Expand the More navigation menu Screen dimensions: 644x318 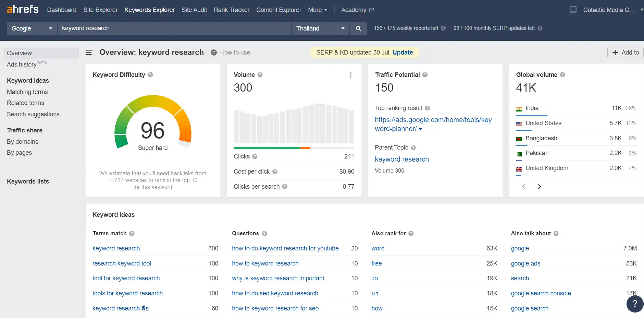(318, 10)
